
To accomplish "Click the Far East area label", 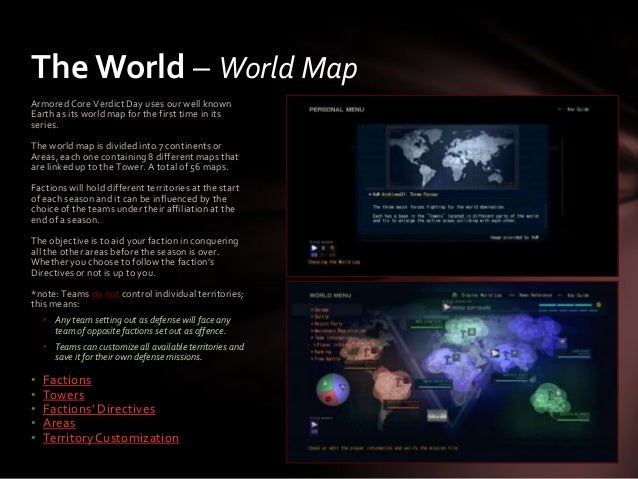I will (575, 352).
